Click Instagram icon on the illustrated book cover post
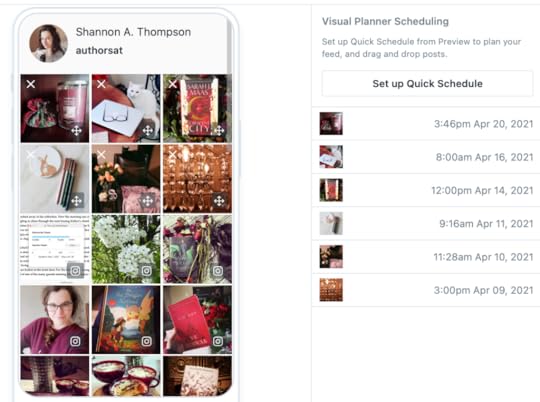 tap(147, 341)
